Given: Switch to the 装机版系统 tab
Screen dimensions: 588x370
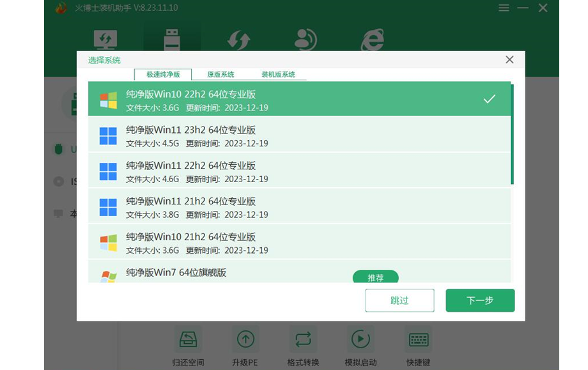Looking at the screenshot, I should (x=278, y=75).
